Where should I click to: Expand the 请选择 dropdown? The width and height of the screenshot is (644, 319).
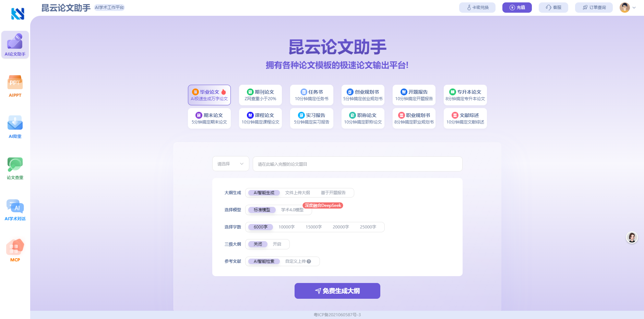[230, 164]
